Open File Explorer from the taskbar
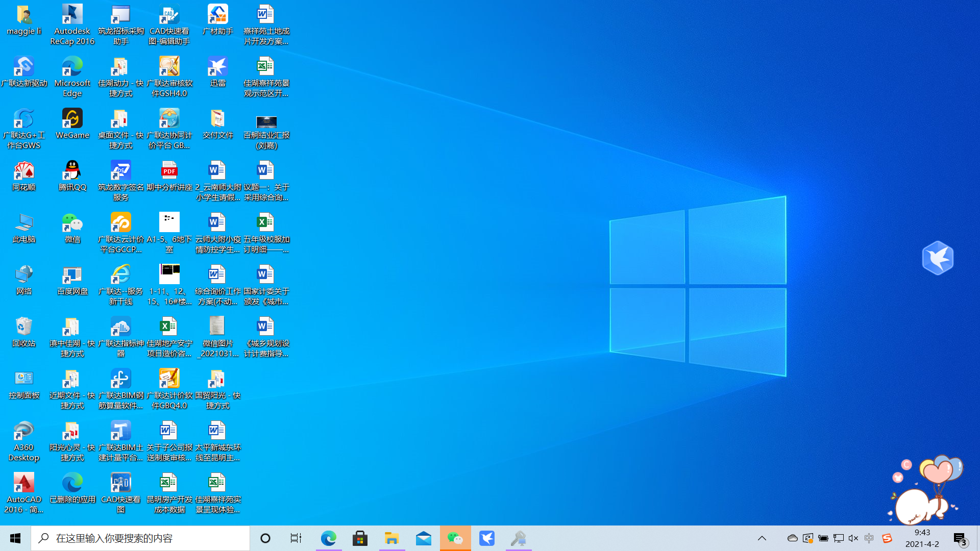 click(391, 538)
